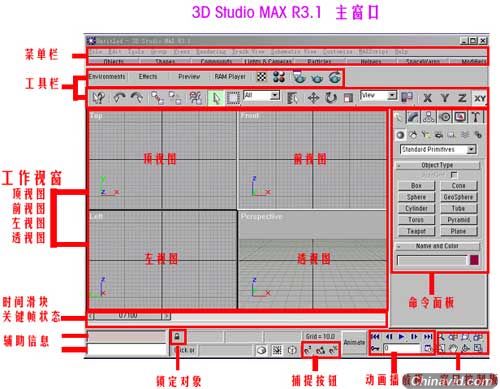Switch to the Effects tab
This screenshot has width=500, height=389.
(148, 77)
